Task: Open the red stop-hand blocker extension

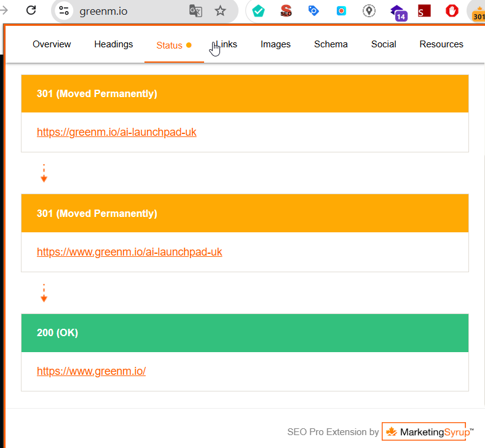Action: tap(452, 11)
